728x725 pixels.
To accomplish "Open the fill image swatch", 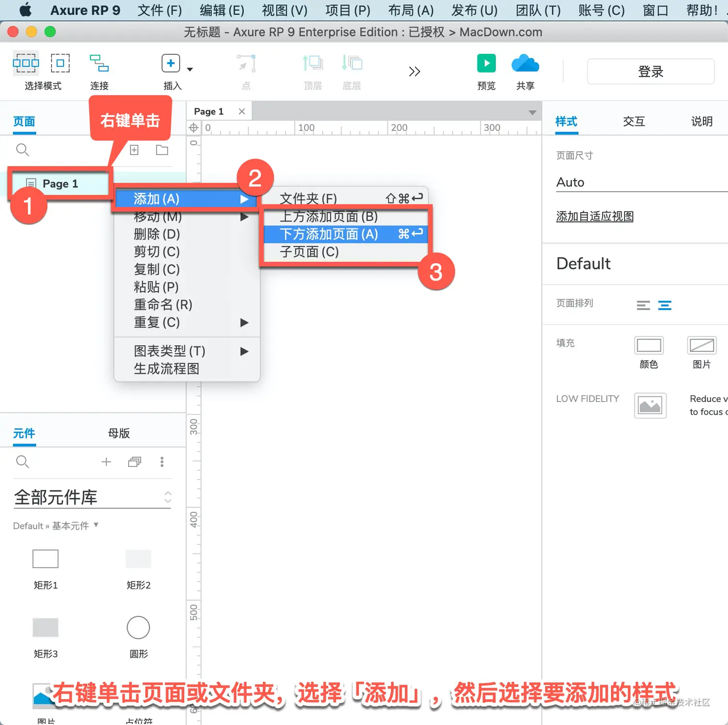I will point(702,345).
